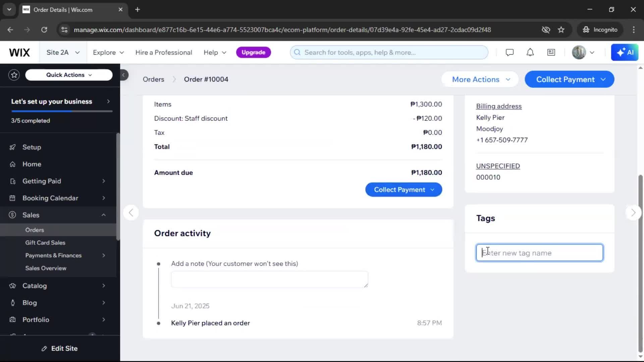
Task: Open the chat messages icon
Action: coord(509,52)
